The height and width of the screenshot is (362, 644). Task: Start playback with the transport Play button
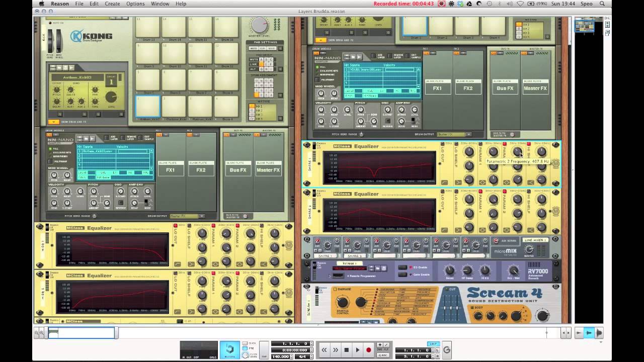tap(358, 350)
